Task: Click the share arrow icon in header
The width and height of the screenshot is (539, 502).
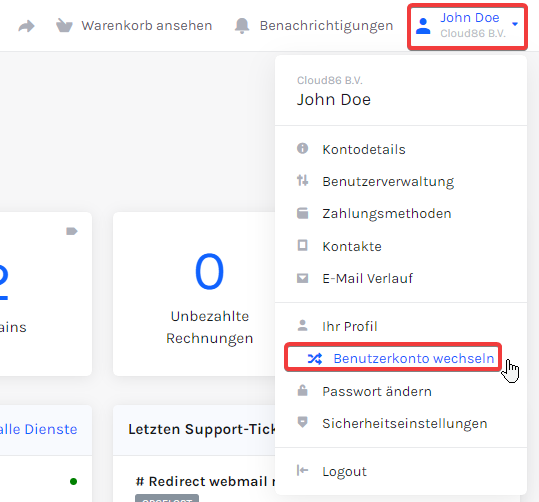Action: tap(26, 26)
